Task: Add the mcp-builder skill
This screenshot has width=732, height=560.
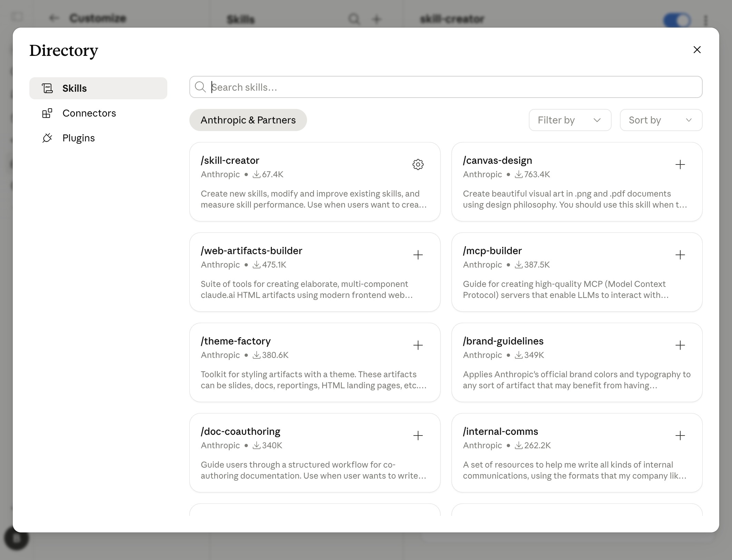Action: click(x=680, y=255)
